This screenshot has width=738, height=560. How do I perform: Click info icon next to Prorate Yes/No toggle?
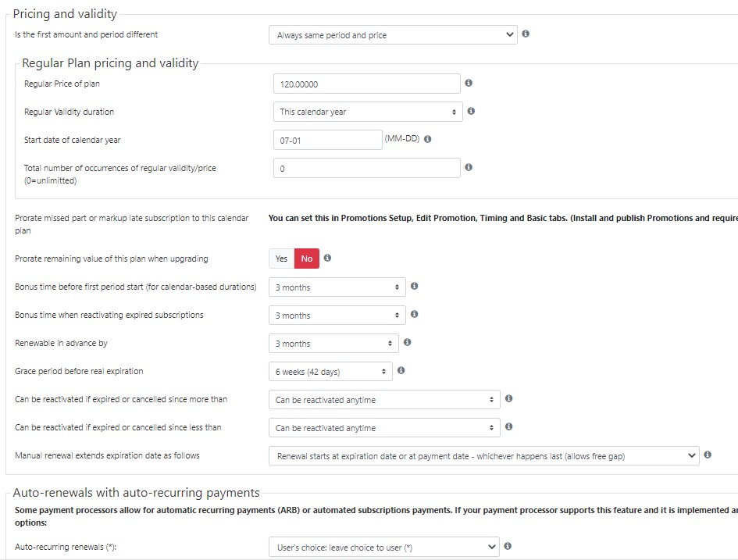click(327, 258)
